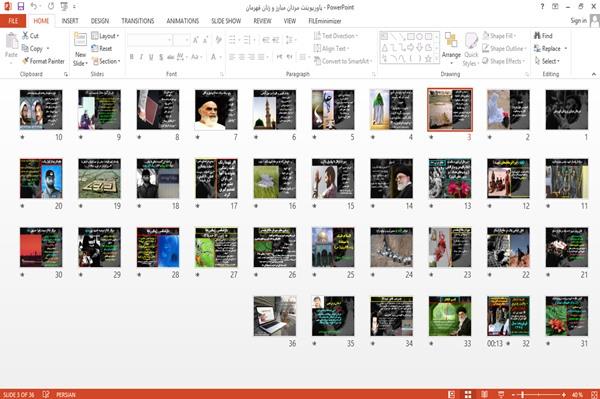
Task: Open the Shape Effects dropdown
Action: 504,61
